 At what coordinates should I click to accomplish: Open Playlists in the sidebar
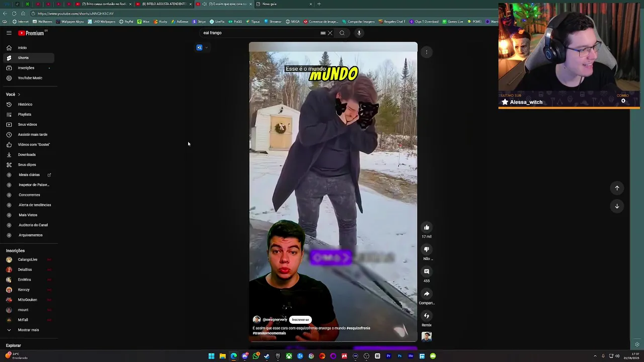(29, 115)
